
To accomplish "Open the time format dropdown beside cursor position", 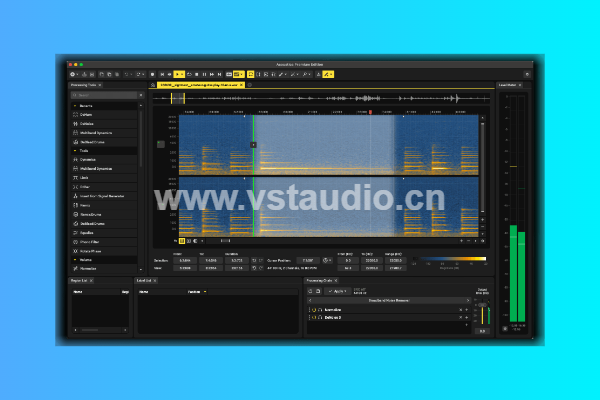I will point(327,261).
